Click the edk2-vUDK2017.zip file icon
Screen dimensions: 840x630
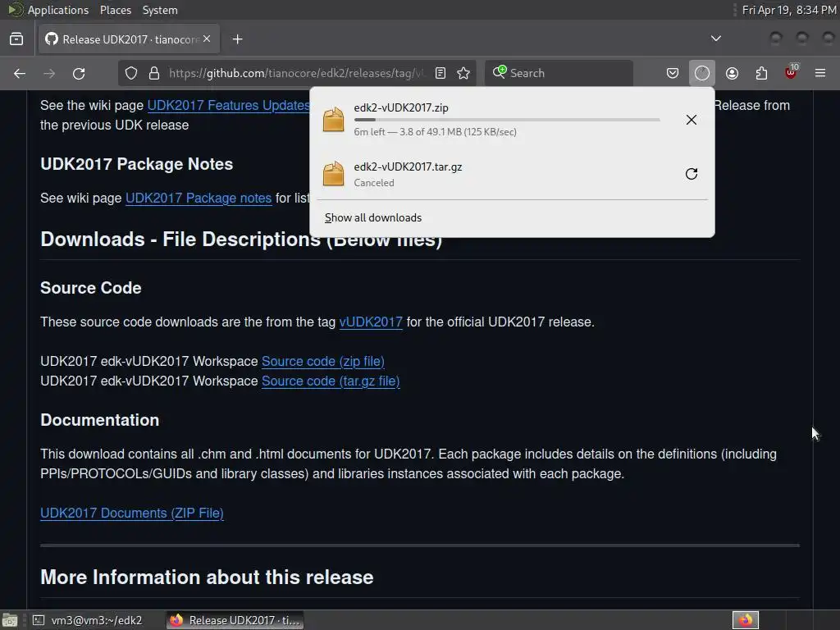coord(333,119)
